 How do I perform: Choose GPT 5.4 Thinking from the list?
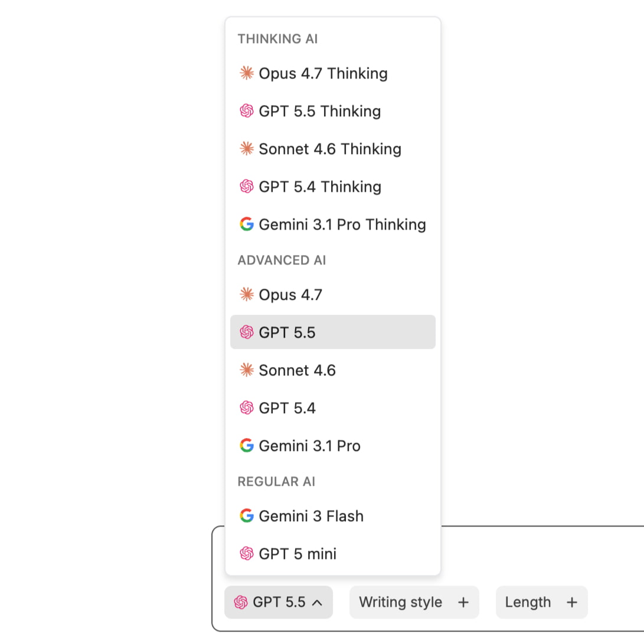tap(333, 187)
